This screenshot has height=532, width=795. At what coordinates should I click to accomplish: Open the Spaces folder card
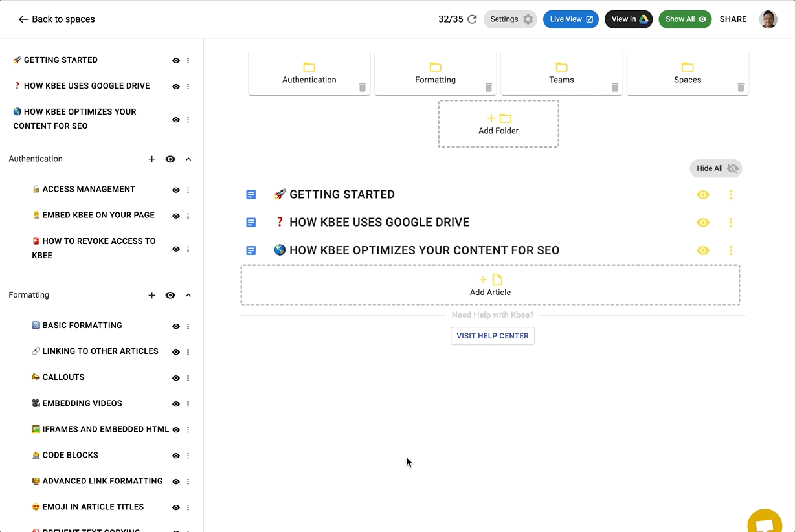(x=688, y=73)
